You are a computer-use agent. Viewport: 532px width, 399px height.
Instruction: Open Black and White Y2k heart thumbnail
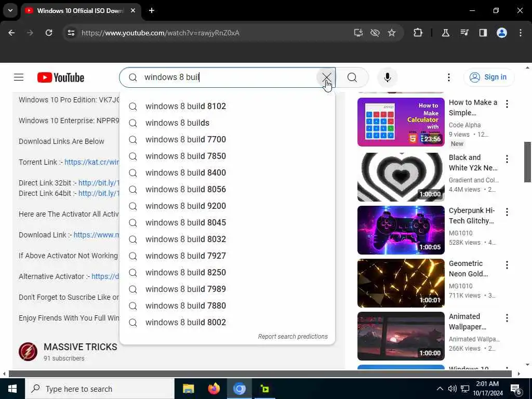[x=401, y=177]
